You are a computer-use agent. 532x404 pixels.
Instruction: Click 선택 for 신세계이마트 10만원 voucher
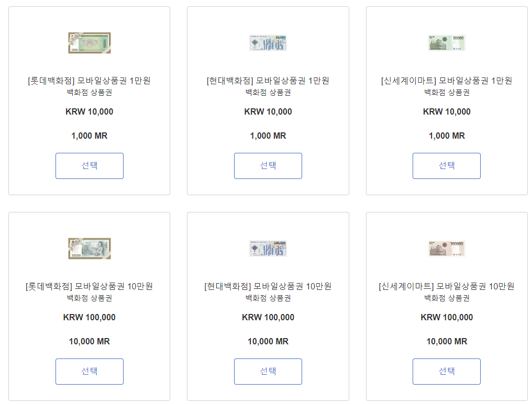[446, 372]
